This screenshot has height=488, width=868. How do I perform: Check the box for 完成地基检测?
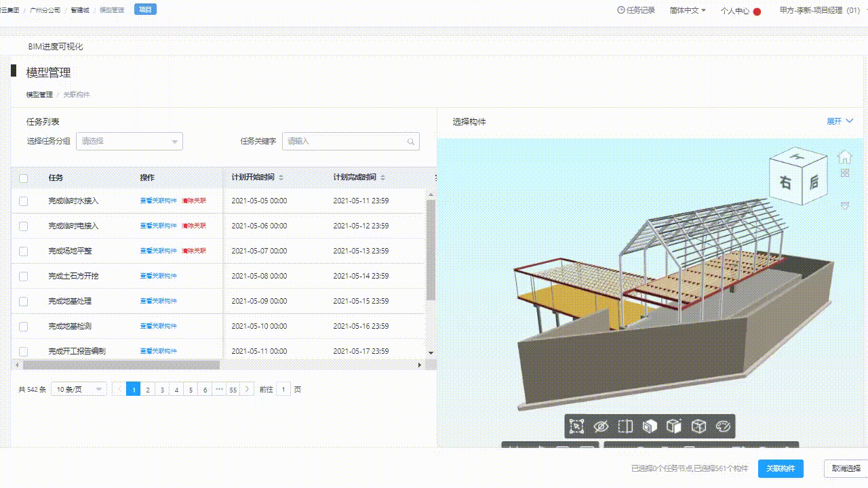click(24, 327)
